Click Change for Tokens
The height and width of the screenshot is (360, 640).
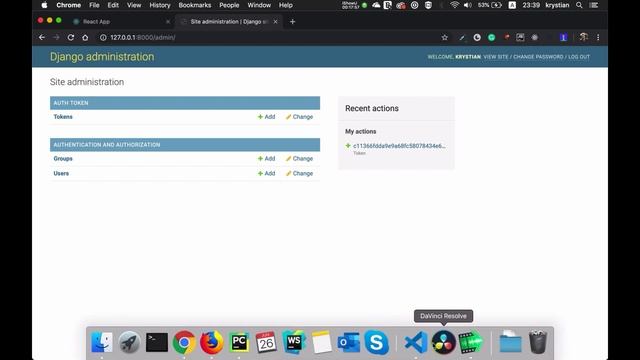[299, 117]
